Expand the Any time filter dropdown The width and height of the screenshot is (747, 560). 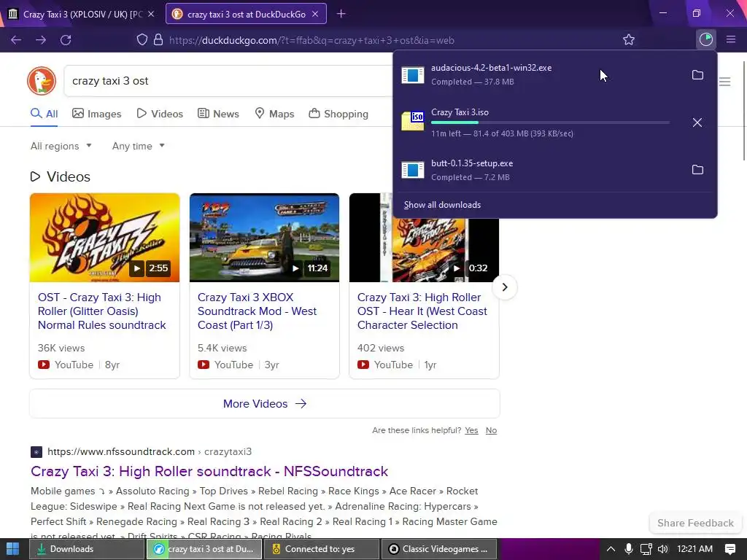138,146
